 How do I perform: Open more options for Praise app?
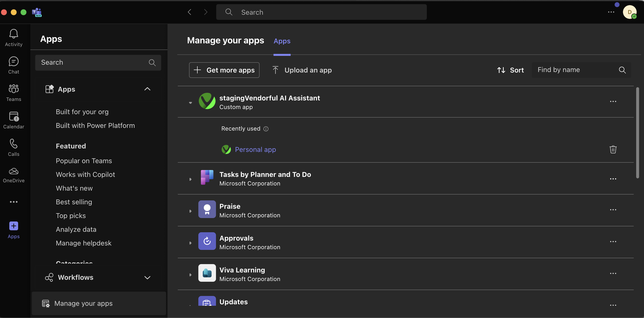pyautogui.click(x=613, y=210)
